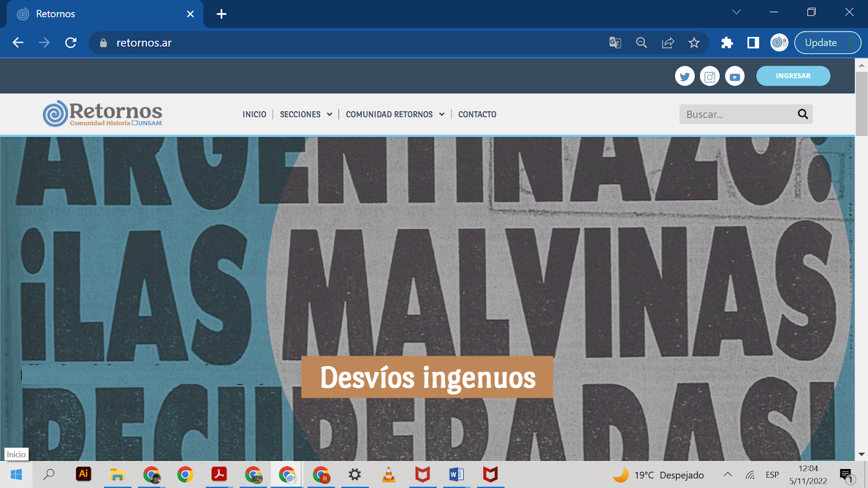Open File Explorer from the taskbar

(x=117, y=475)
